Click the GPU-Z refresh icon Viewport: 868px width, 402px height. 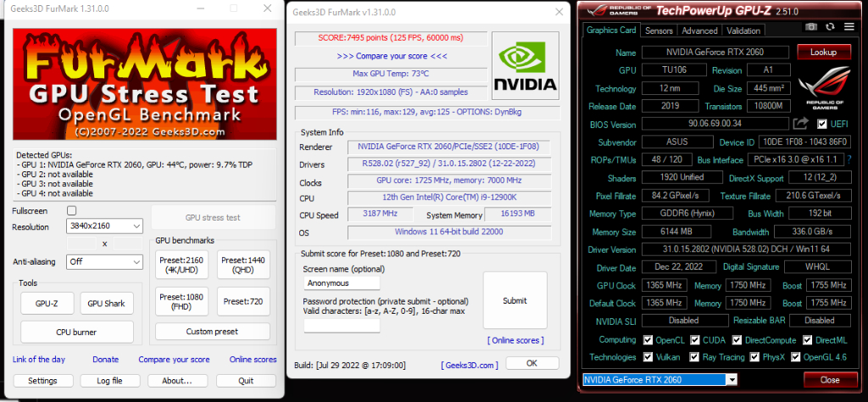pyautogui.click(x=830, y=27)
